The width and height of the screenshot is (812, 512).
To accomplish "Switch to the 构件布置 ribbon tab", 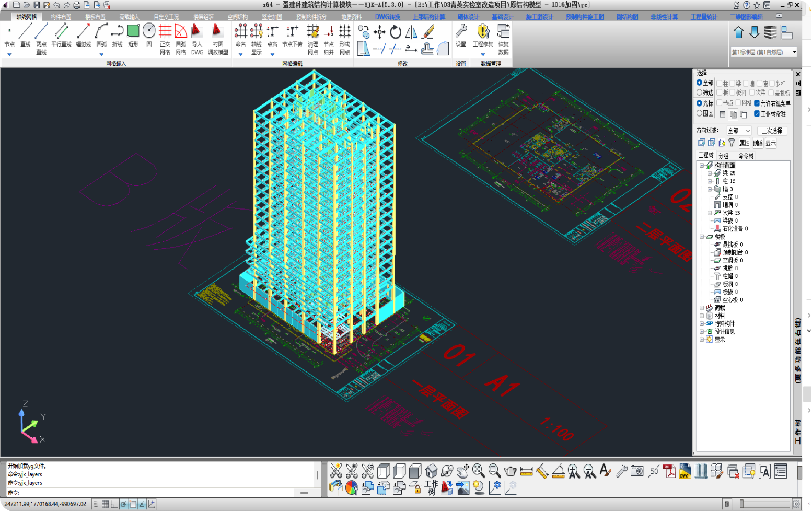I will point(61,17).
